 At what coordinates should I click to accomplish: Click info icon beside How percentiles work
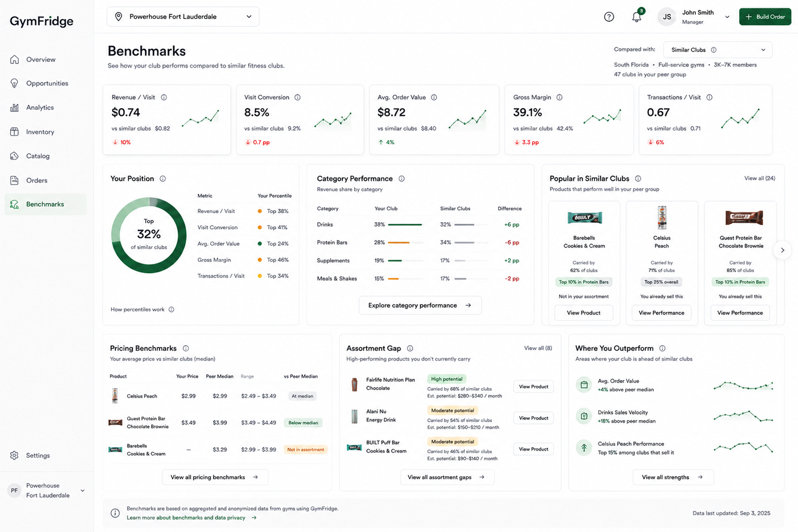[x=172, y=310]
